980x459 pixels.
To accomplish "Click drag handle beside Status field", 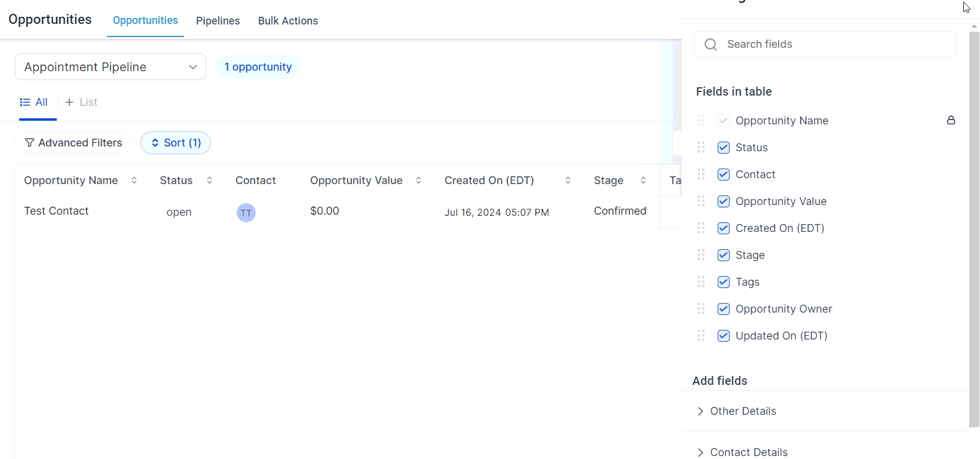I will point(702,148).
